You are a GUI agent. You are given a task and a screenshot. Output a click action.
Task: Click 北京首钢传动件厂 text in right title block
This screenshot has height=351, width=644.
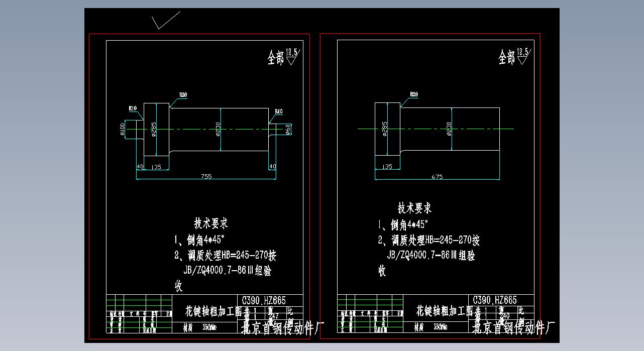pos(513,328)
